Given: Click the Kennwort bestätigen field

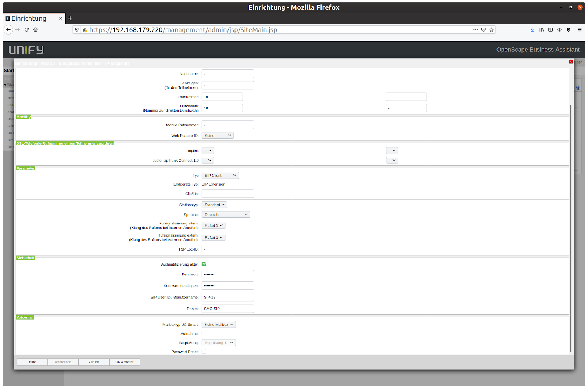Looking at the screenshot, I should click(228, 286).
